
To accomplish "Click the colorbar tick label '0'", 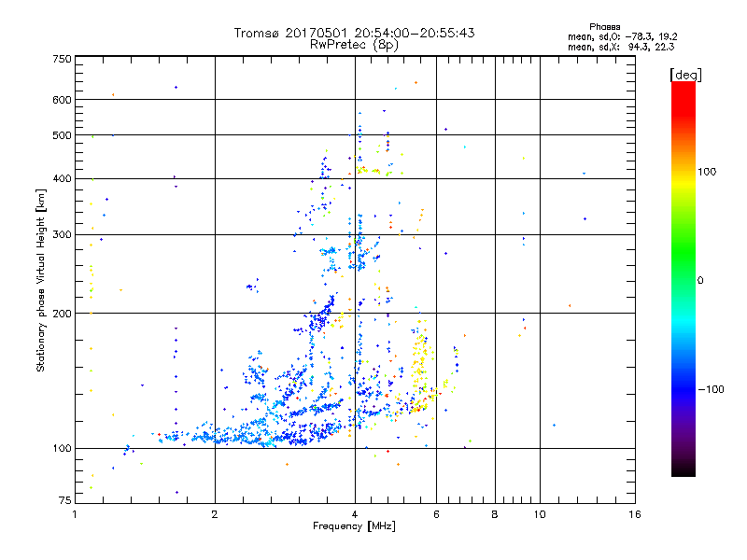I will (699, 281).
